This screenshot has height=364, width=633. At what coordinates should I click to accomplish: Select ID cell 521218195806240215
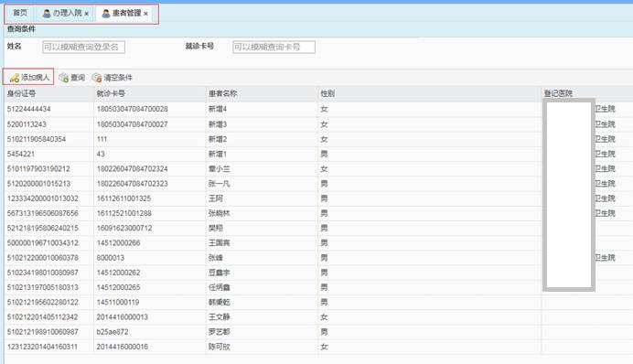coord(42,228)
